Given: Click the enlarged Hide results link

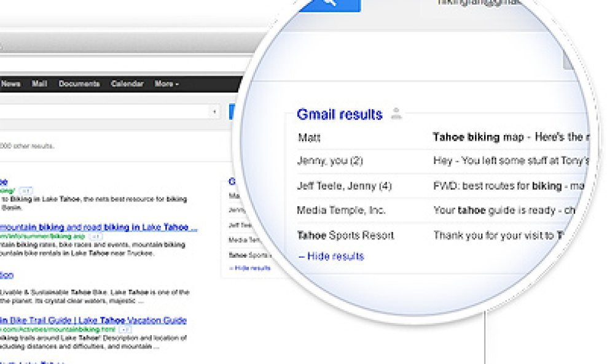Looking at the screenshot, I should 331,256.
